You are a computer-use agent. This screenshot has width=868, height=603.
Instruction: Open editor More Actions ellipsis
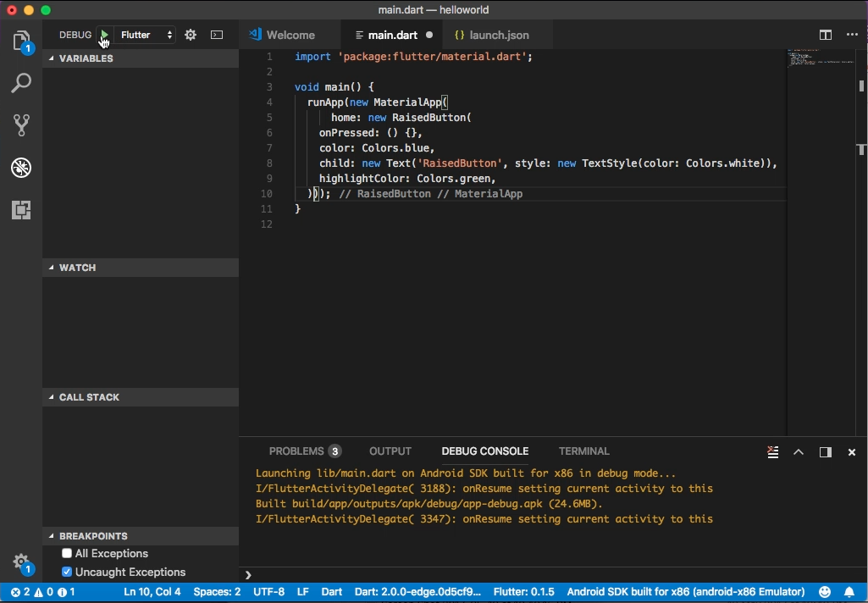pyautogui.click(x=852, y=35)
